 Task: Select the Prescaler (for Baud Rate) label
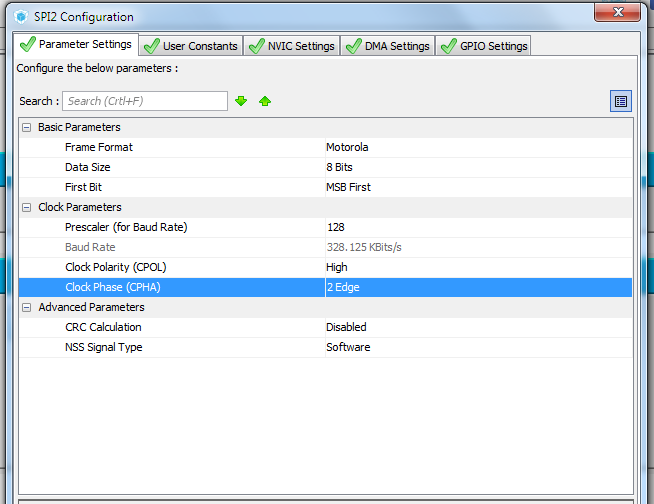coord(126,227)
